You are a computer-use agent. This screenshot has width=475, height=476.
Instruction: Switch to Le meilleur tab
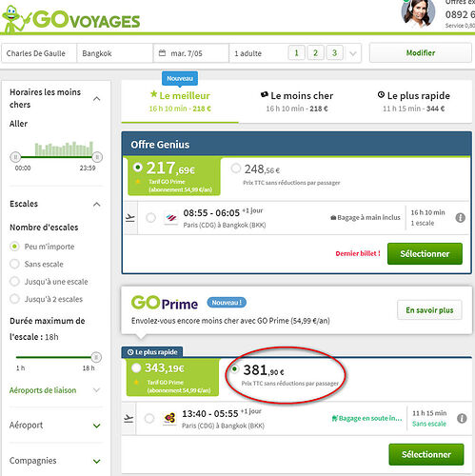[180, 102]
